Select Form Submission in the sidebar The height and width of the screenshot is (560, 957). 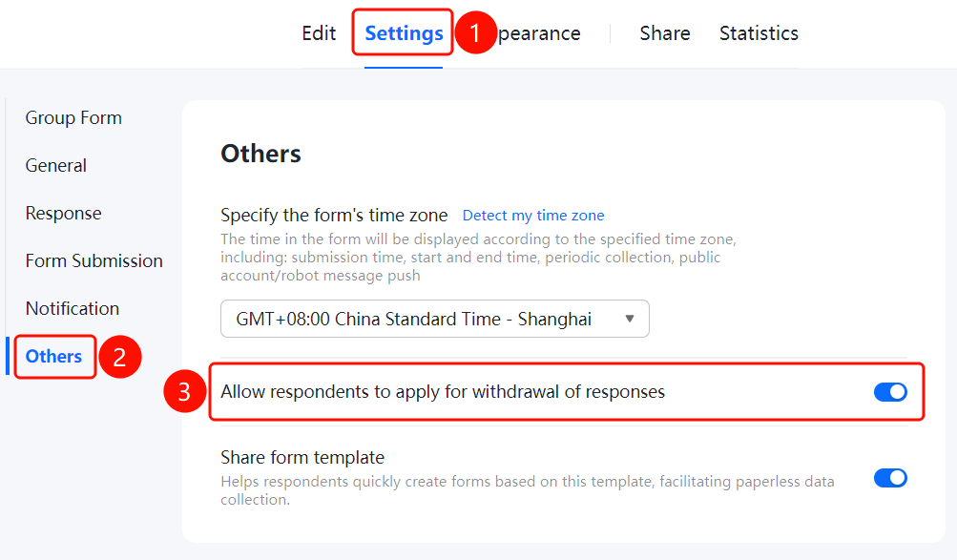pyautogui.click(x=94, y=260)
